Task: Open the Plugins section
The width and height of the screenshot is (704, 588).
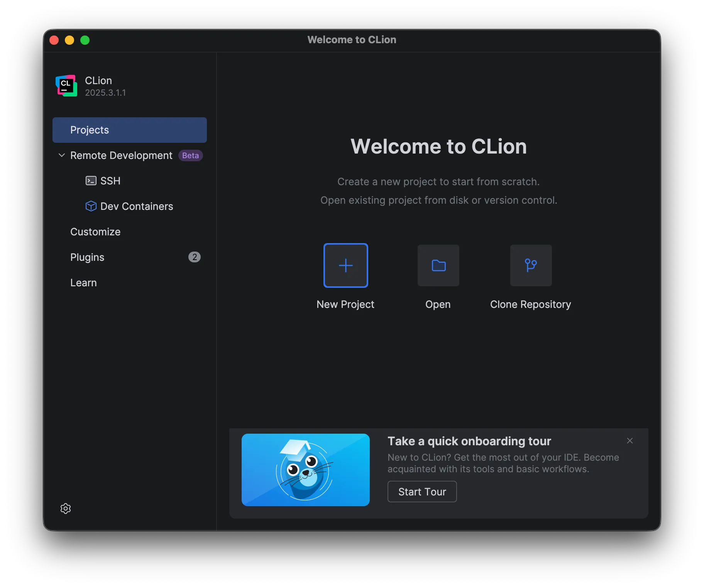Action: pos(87,257)
